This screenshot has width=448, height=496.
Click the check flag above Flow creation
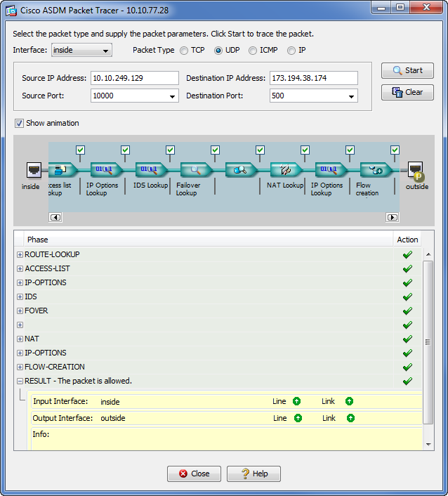(x=395, y=150)
